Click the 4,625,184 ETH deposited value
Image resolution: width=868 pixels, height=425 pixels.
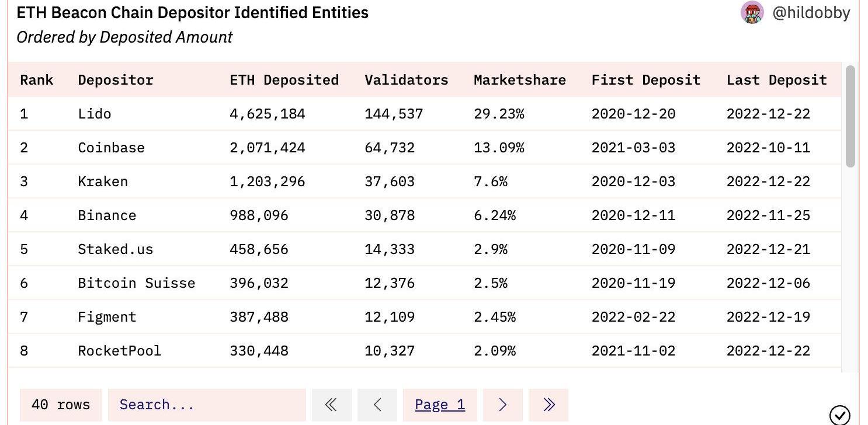[x=268, y=114]
